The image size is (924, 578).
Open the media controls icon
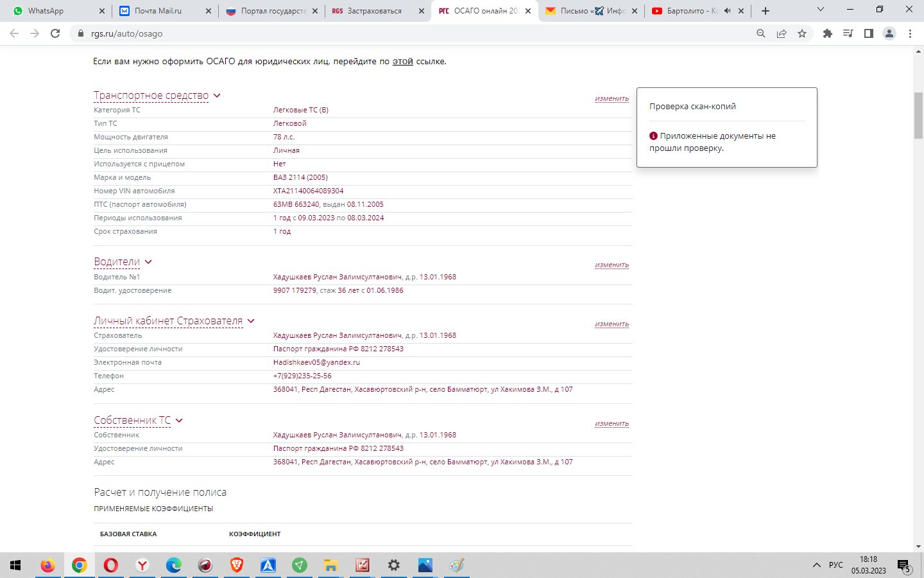pos(848,33)
